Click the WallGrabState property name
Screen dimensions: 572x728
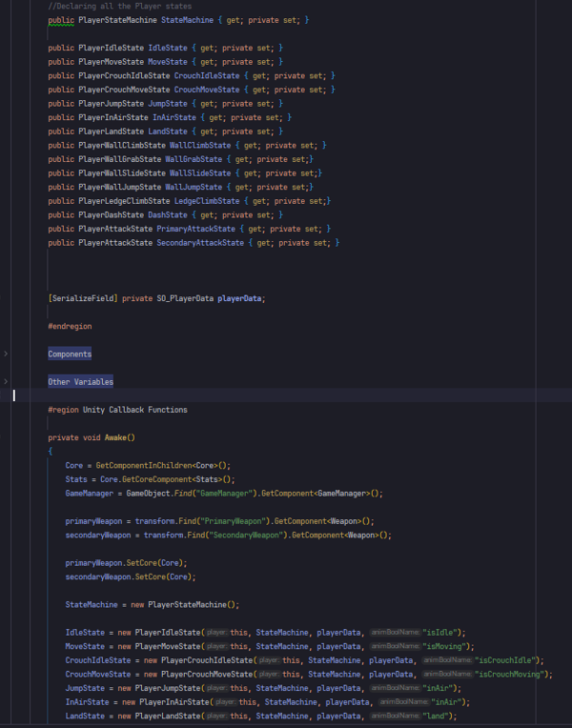[x=194, y=160]
